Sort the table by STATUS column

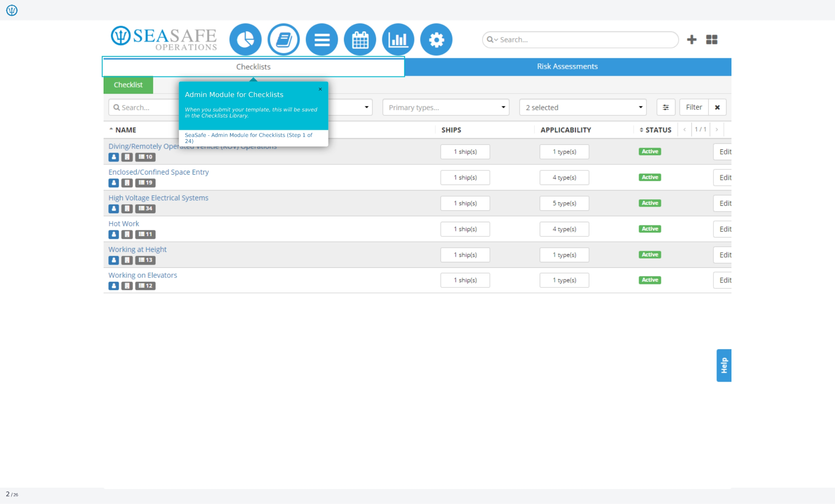click(655, 130)
